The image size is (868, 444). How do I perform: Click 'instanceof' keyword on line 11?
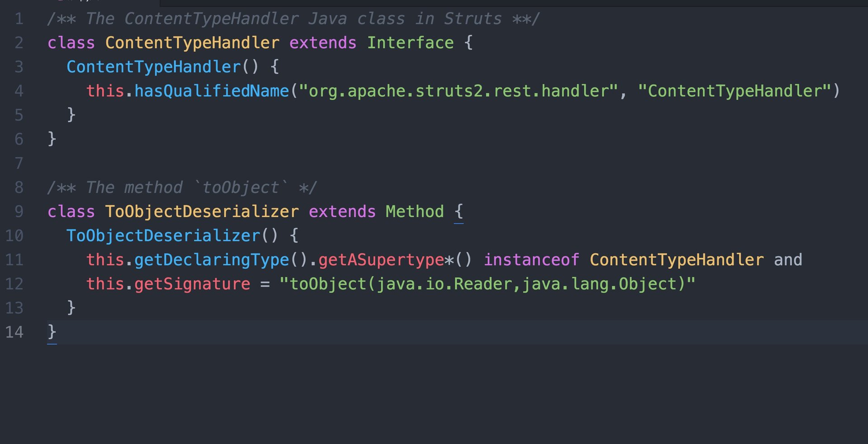531,260
